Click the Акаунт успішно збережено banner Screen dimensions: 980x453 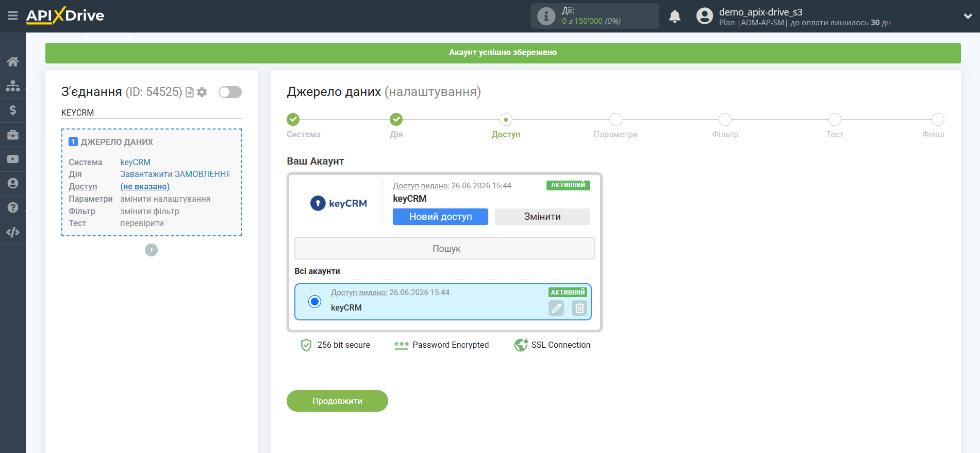click(x=503, y=53)
